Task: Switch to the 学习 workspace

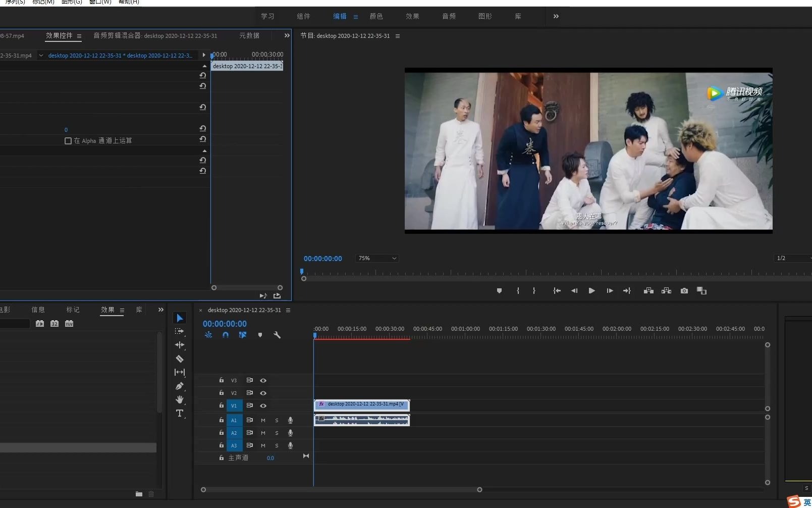Action: [267, 16]
